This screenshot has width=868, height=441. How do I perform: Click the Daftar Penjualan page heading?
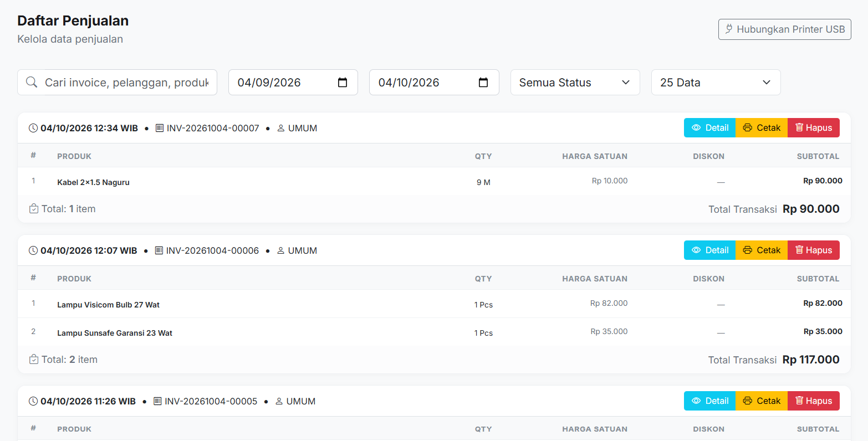coord(73,20)
